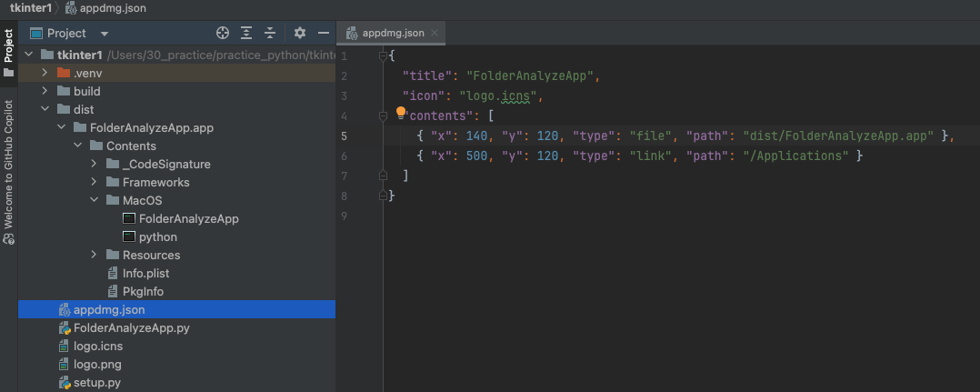Expand the build folder
This screenshot has width=980, height=392.
[45, 91]
